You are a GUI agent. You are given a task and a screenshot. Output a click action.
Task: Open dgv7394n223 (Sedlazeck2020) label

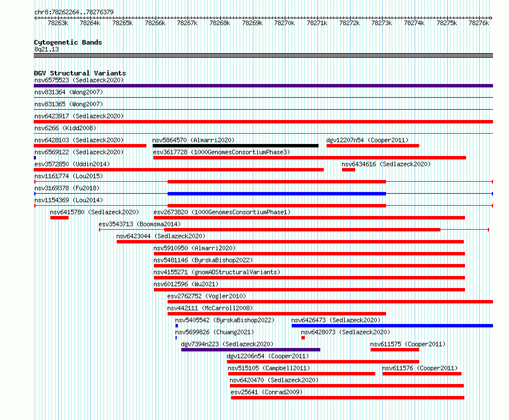(227, 344)
